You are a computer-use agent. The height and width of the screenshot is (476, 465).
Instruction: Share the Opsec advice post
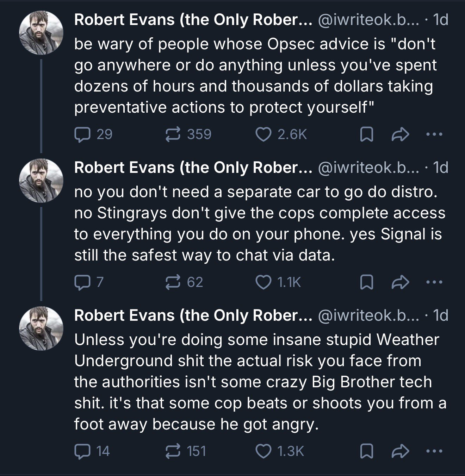pos(400,134)
